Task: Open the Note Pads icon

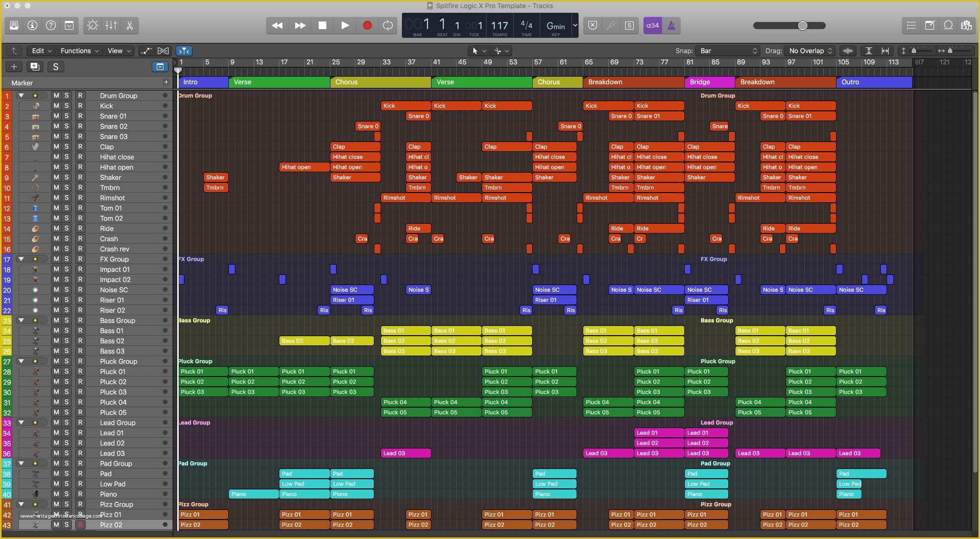Action: click(930, 26)
